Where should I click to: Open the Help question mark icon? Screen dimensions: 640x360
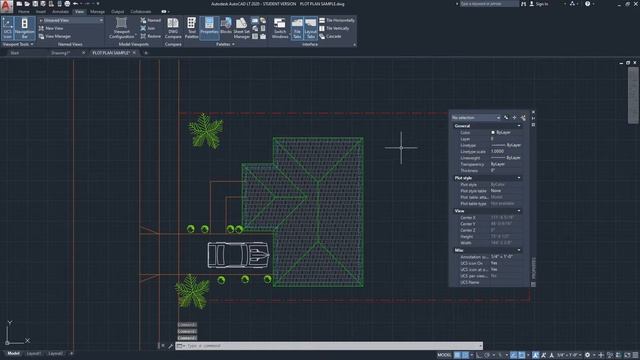[587, 4]
